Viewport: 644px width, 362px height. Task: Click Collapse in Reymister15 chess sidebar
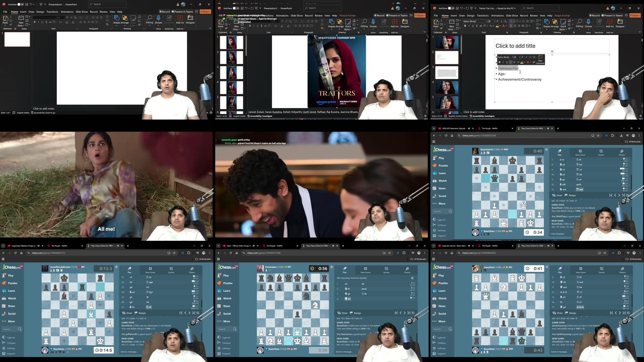pyautogui.click(x=440, y=225)
